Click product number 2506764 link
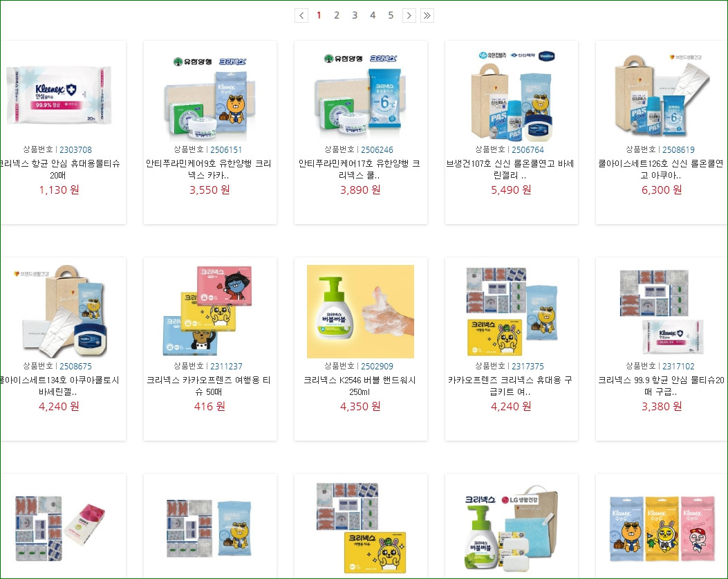 tap(528, 149)
